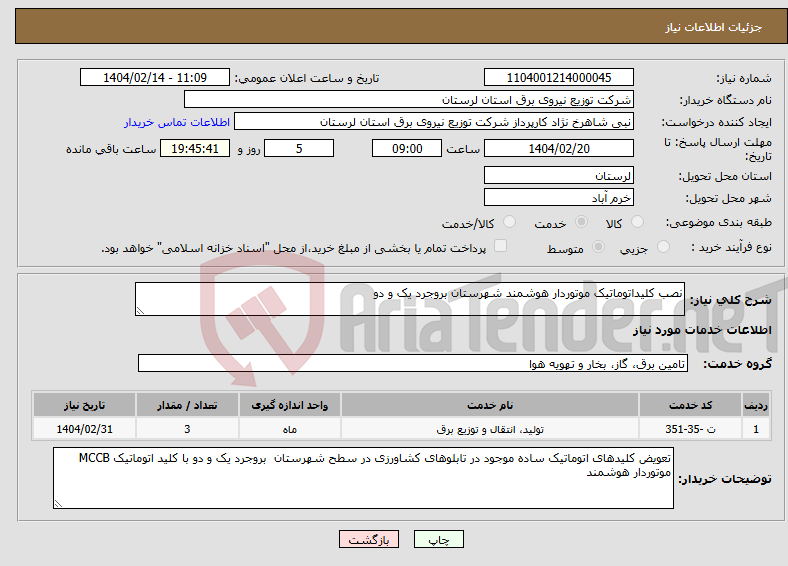The height and width of the screenshot is (566, 788).
Task: Select the کالا/خدمت radio button
Action: 510,222
